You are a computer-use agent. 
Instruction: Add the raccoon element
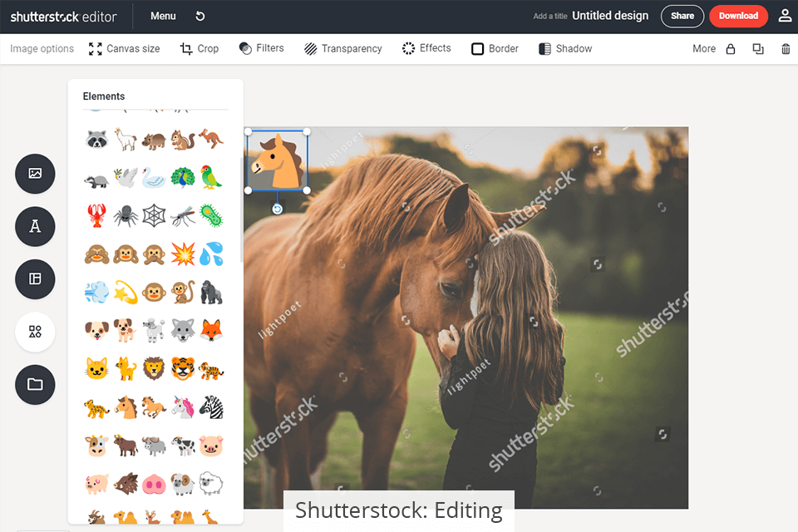pos(96,139)
